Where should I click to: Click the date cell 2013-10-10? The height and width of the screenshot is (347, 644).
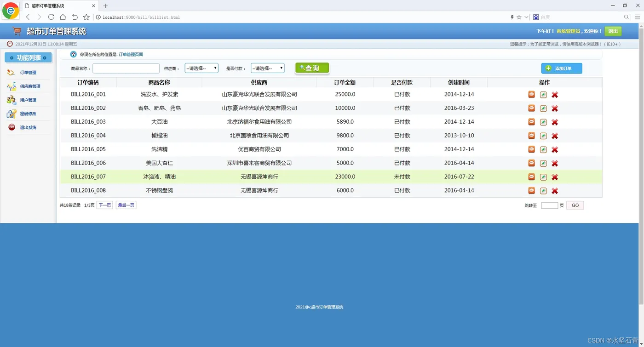pyautogui.click(x=459, y=136)
